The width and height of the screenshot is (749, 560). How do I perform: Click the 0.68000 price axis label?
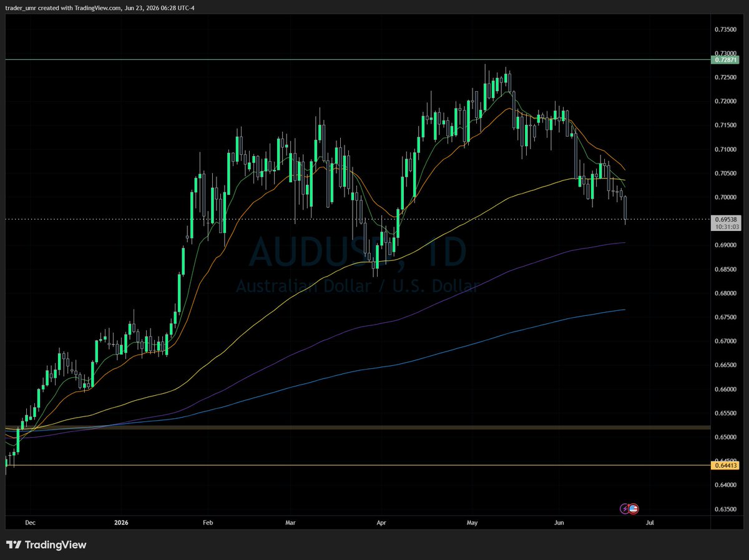tap(725, 293)
